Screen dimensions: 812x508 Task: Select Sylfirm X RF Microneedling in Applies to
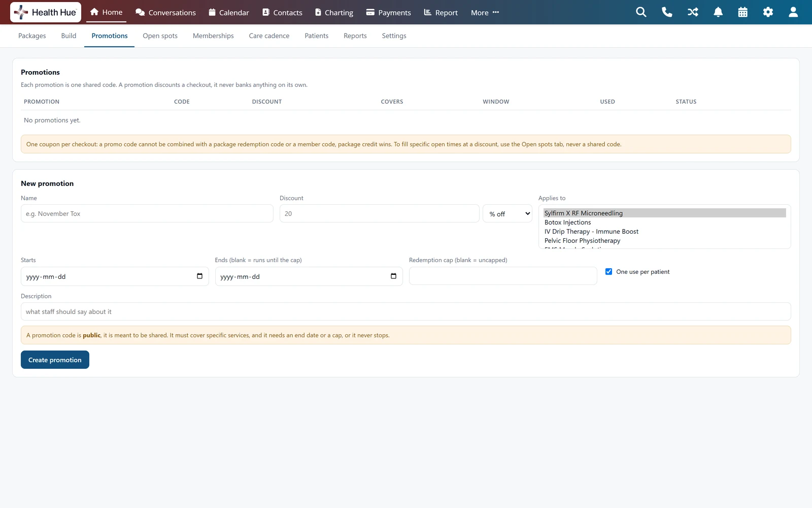point(665,213)
